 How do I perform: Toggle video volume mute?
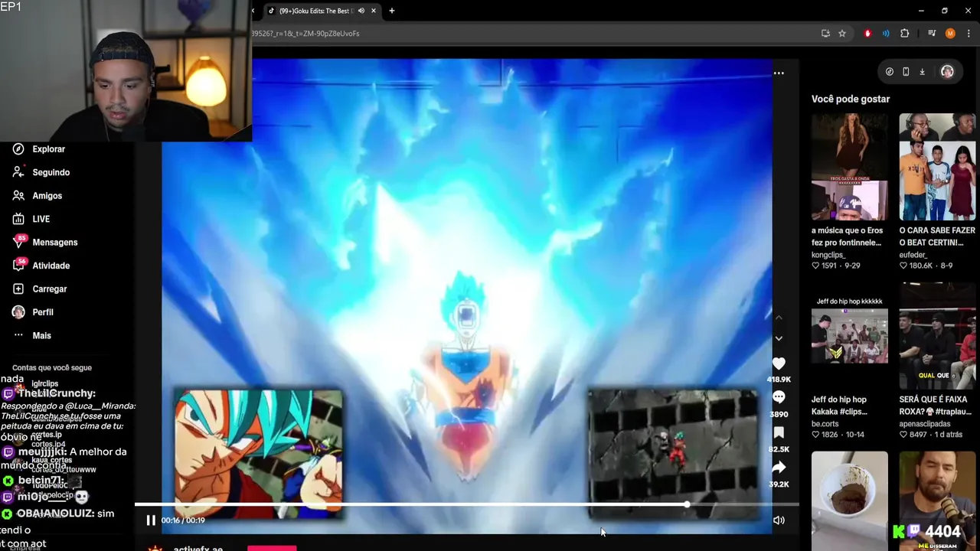(779, 520)
